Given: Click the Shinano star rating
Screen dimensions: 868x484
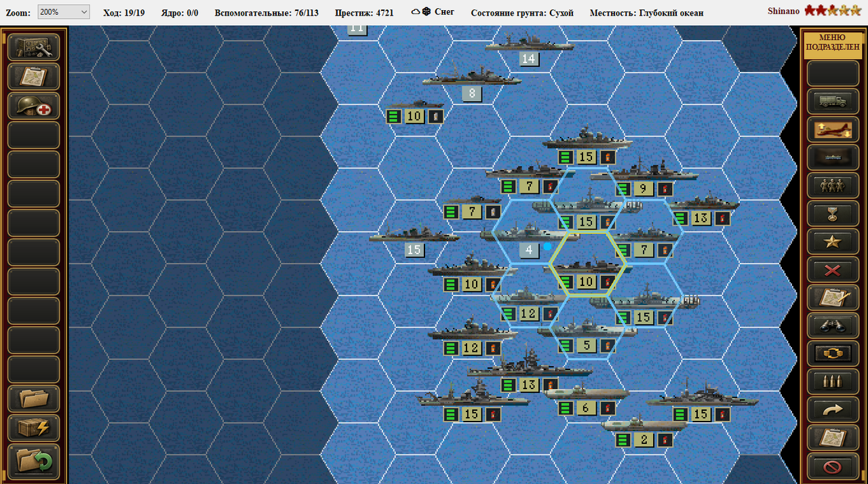Looking at the screenshot, I should tap(834, 11).
